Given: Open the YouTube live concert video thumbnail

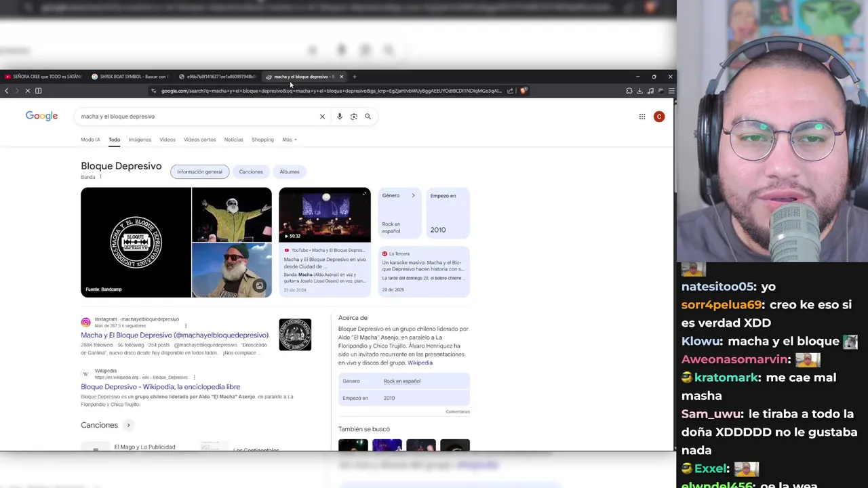Looking at the screenshot, I should coord(325,215).
